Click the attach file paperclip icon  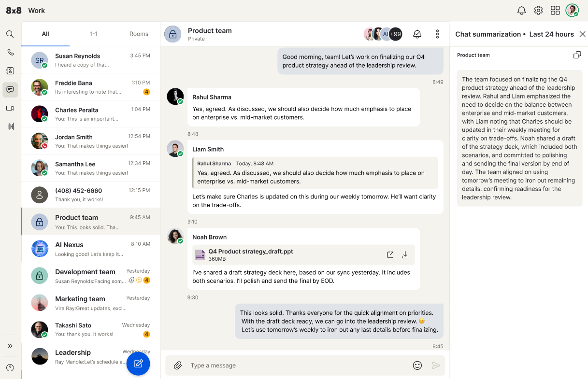tap(178, 365)
